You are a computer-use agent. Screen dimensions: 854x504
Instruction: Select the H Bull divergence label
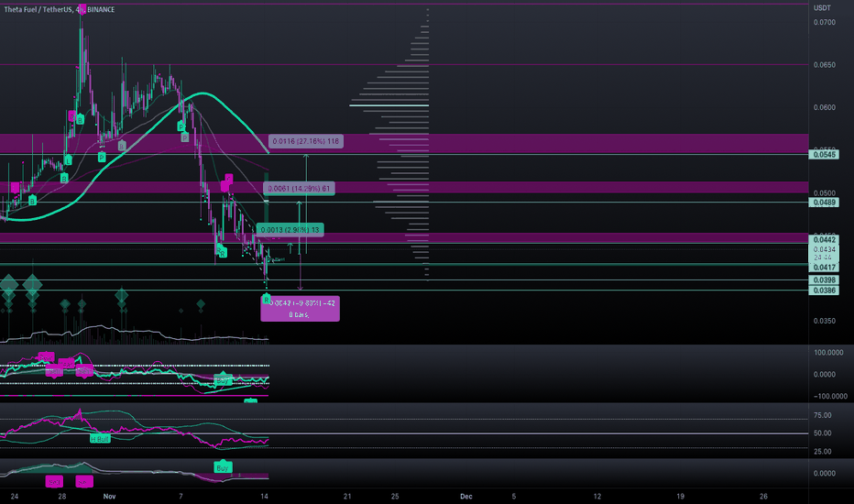(100, 439)
